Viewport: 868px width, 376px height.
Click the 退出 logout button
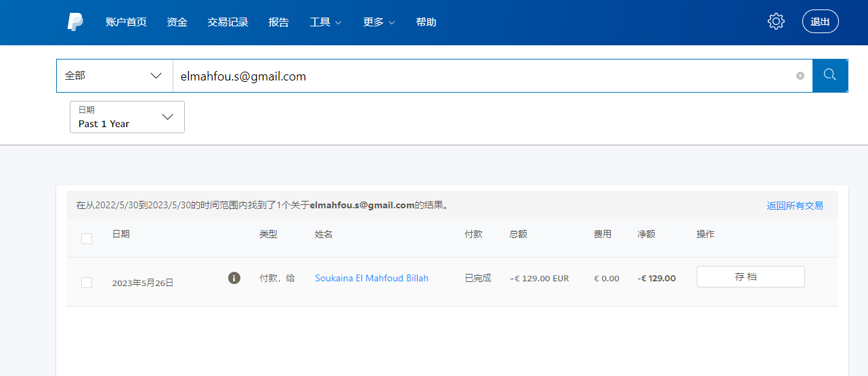tap(821, 22)
